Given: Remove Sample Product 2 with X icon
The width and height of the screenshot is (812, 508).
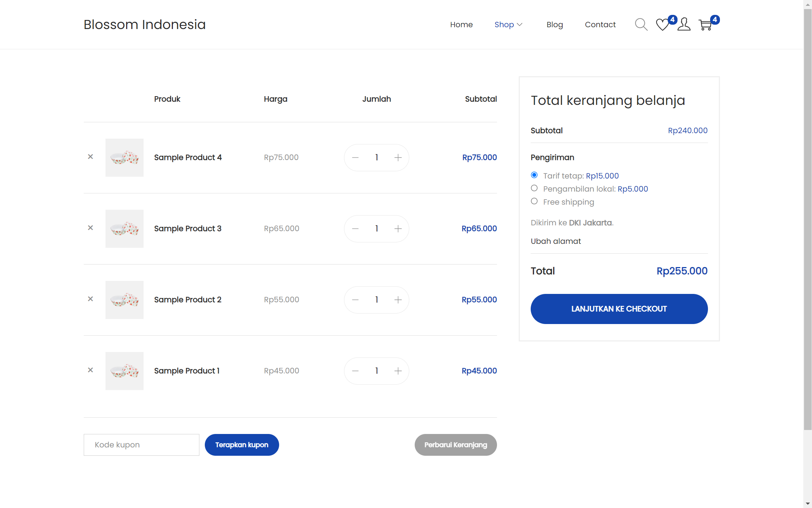Looking at the screenshot, I should [91, 299].
